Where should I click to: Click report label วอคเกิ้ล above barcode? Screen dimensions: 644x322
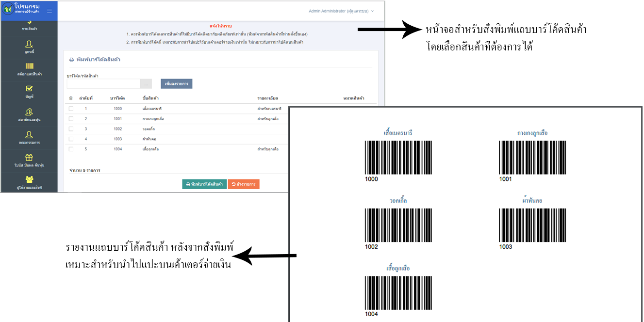398,200
